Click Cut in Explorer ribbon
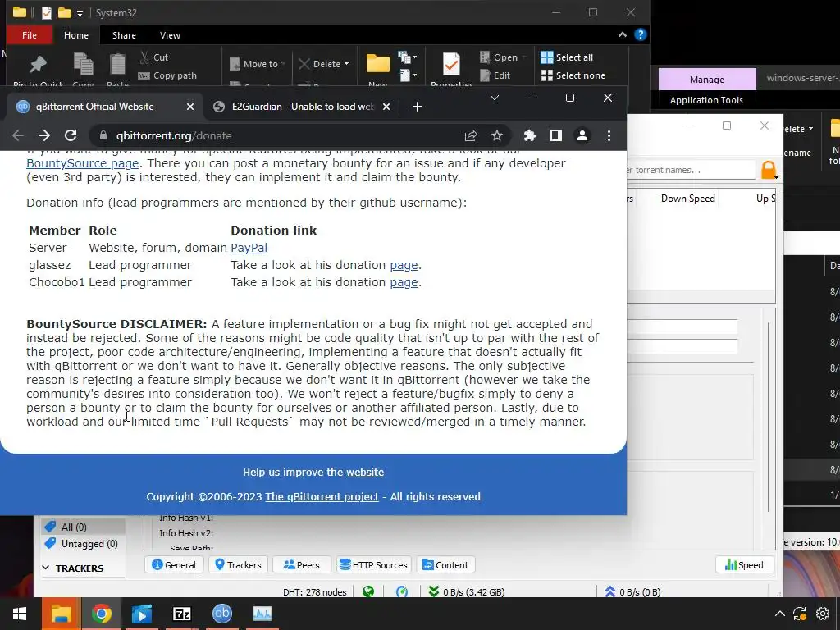840x630 pixels. coord(153,57)
